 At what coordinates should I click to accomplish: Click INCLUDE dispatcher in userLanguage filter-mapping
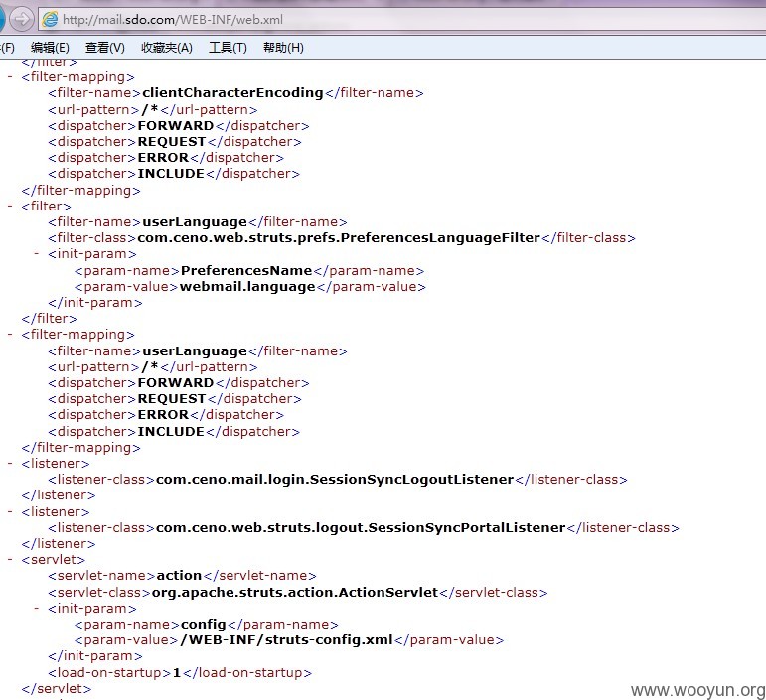(x=171, y=432)
